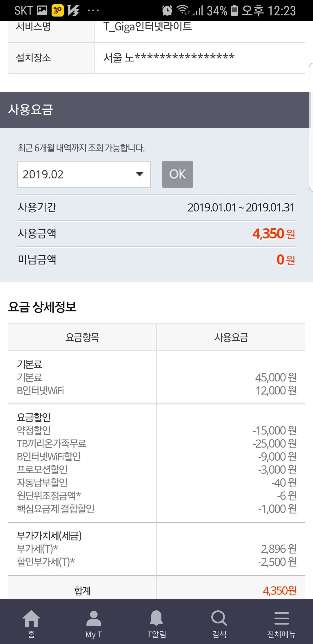
Task: Expand the 2019.02 month dropdown arrow
Action: pyautogui.click(x=140, y=174)
